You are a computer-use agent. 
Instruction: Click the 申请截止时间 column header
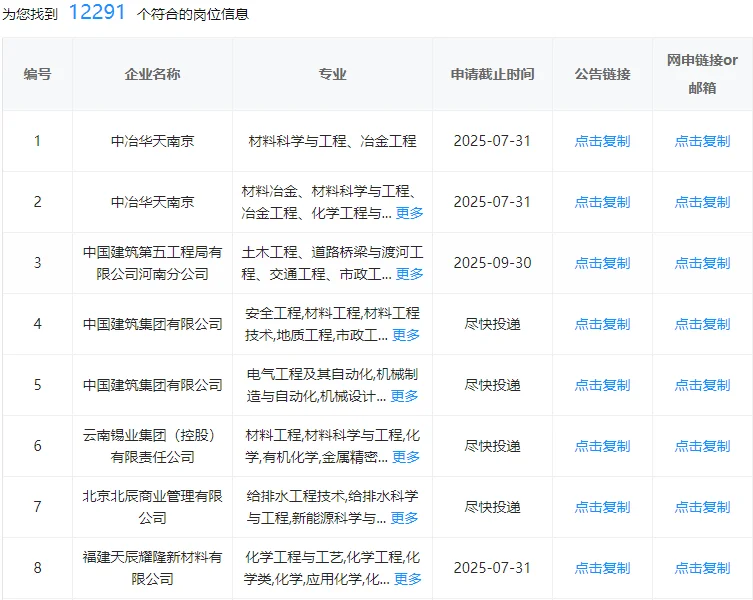pos(492,74)
